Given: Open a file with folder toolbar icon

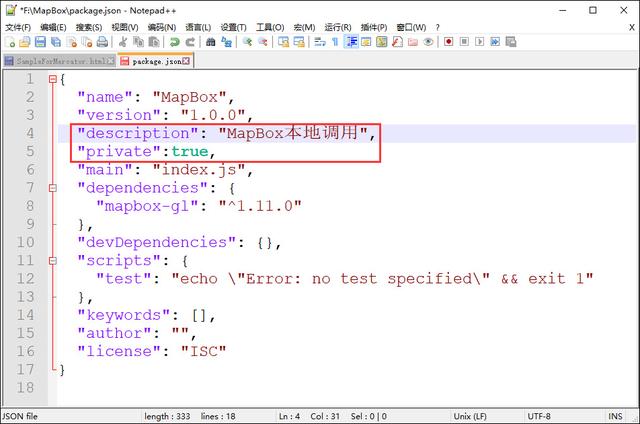Looking at the screenshot, I should 25,42.
